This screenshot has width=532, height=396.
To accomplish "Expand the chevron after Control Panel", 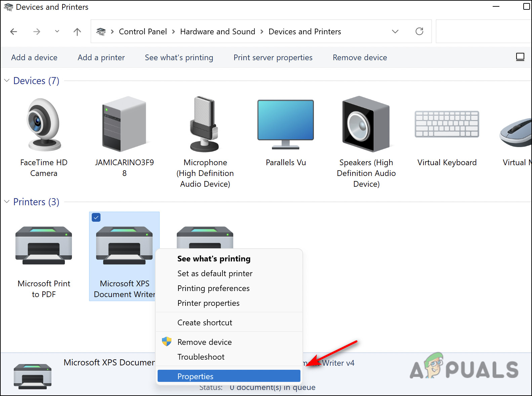I will click(173, 32).
